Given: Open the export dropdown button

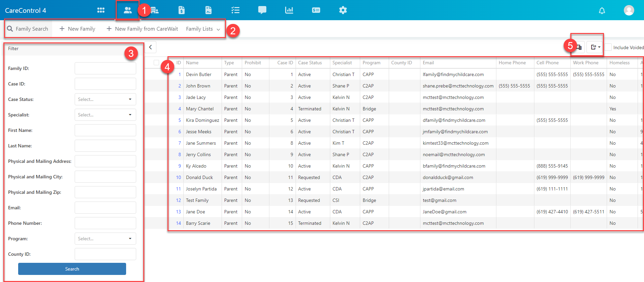Looking at the screenshot, I should (595, 47).
